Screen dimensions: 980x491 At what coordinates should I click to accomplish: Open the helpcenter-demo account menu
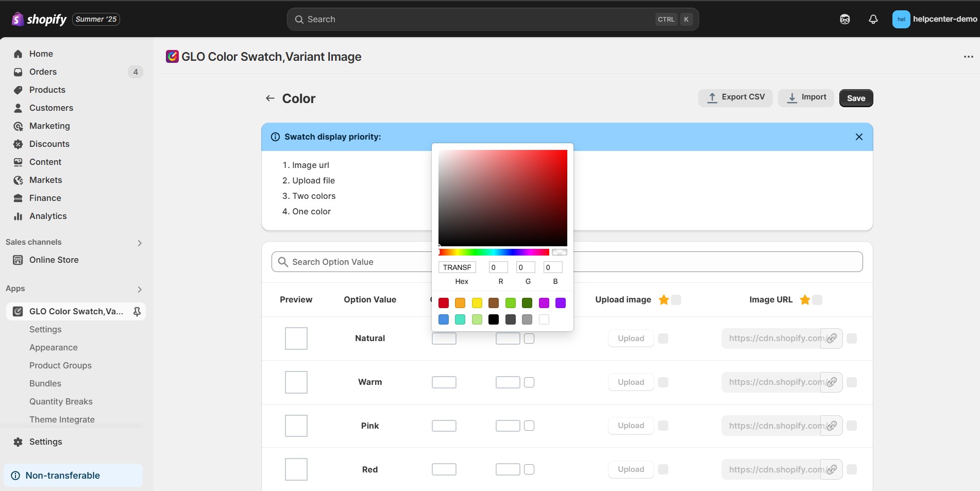click(x=934, y=20)
